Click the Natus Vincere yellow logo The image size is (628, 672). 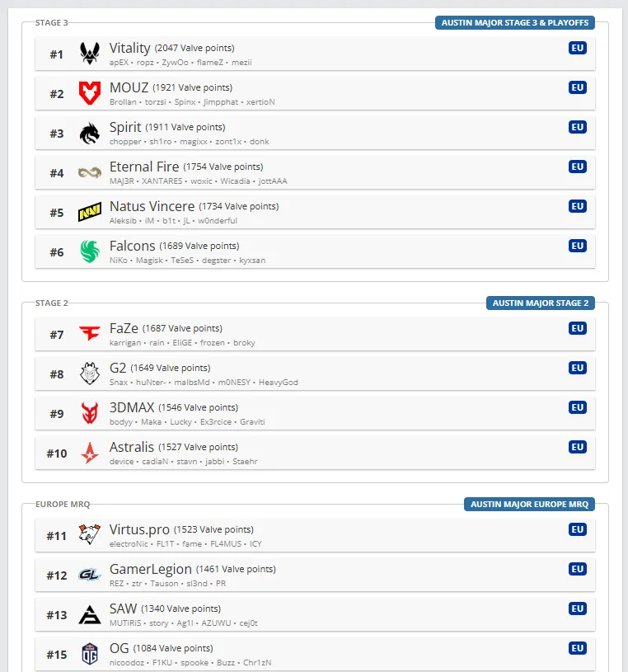point(90,212)
